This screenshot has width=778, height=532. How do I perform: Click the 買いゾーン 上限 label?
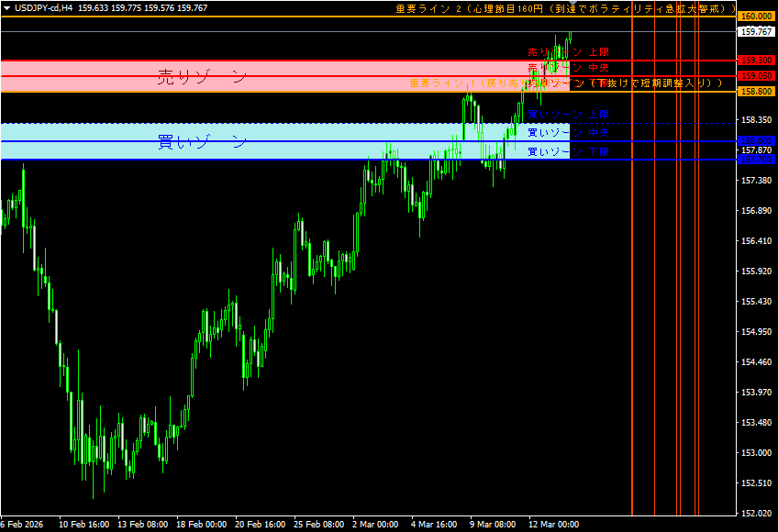pyautogui.click(x=568, y=115)
